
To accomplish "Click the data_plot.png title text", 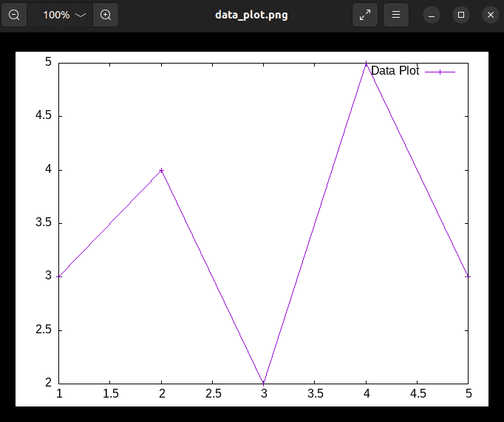I will point(251,15).
